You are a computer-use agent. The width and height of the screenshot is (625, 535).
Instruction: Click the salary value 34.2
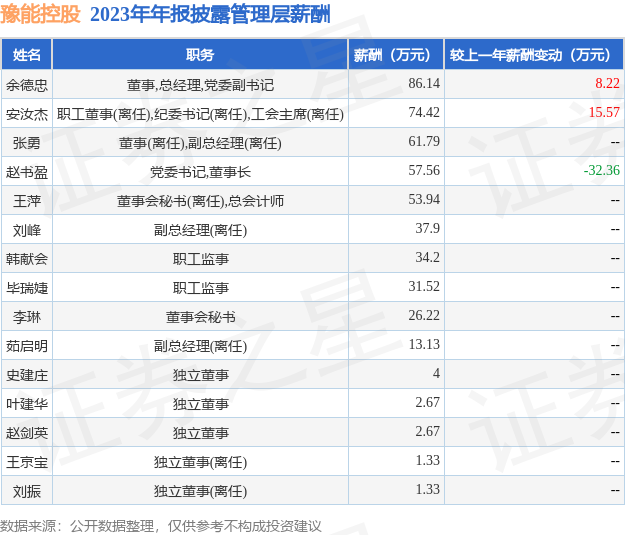pyautogui.click(x=428, y=258)
